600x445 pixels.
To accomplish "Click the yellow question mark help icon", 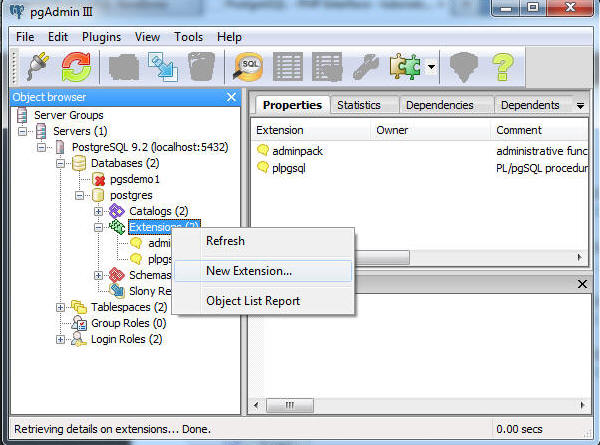I will pos(502,67).
